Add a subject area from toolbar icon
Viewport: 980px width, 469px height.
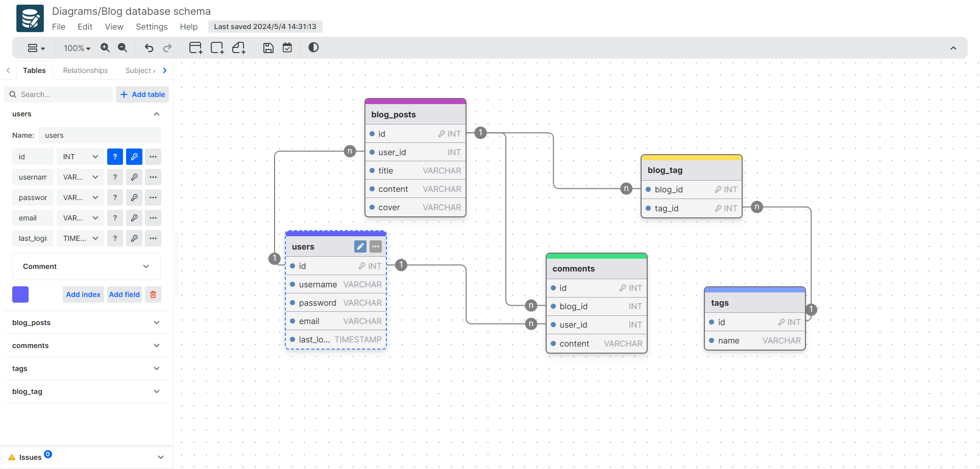click(x=217, y=48)
